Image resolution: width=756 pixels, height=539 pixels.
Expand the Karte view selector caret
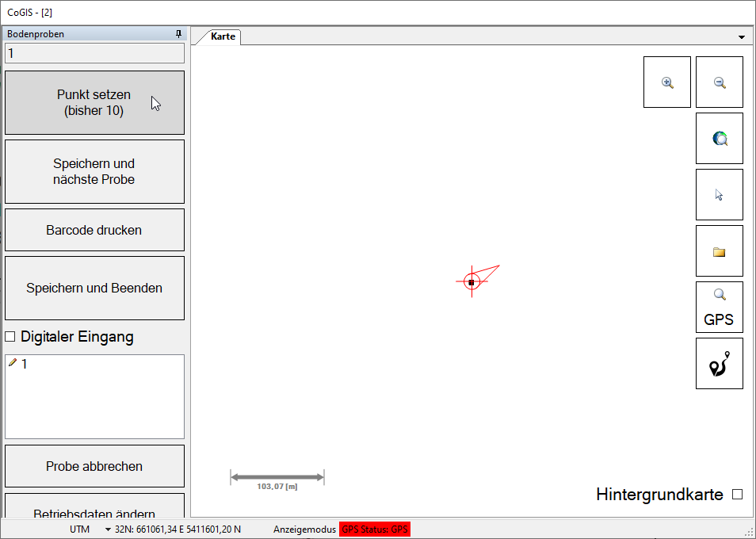click(x=742, y=36)
